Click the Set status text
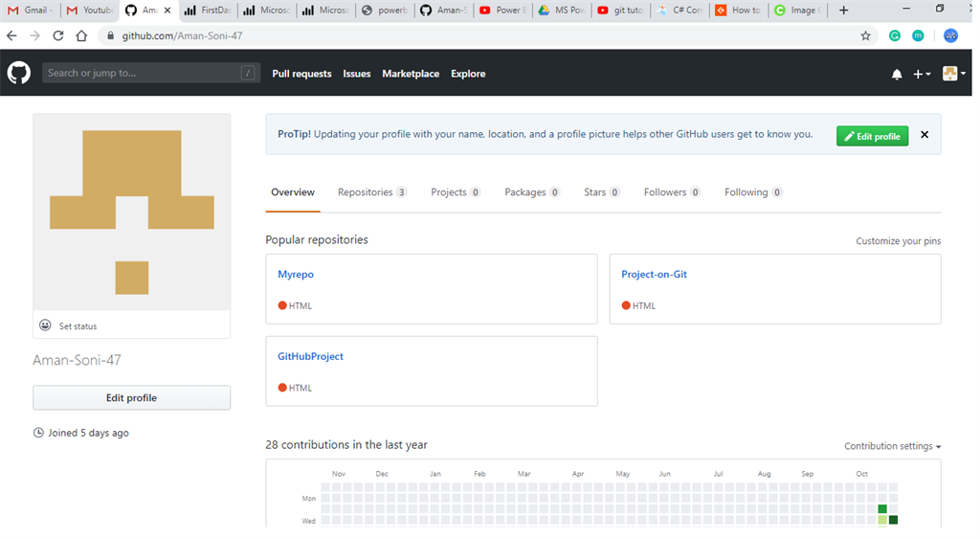The width and height of the screenshot is (980, 538). [x=78, y=326]
